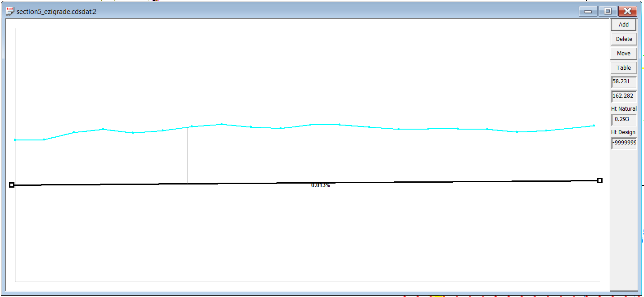The height and width of the screenshot is (297, 644).
Task: Select the right square handle of design line
Action: (x=600, y=180)
